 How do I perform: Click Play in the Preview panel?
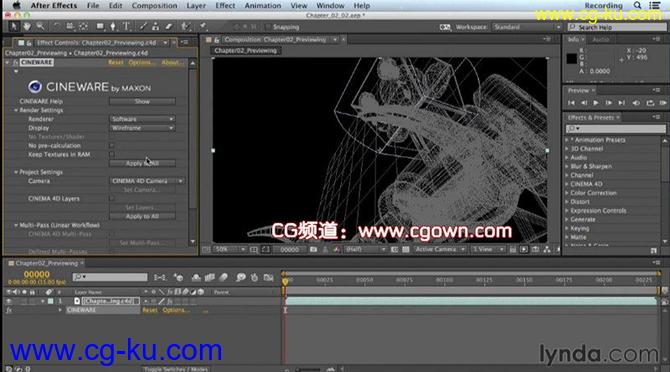(x=596, y=103)
